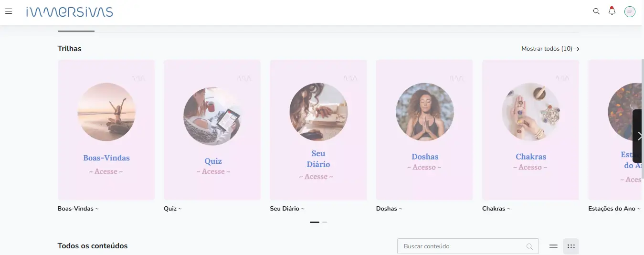Image resolution: width=644 pixels, height=255 pixels.
Task: Open the Boas-Vindas trail card
Action: pos(106,130)
